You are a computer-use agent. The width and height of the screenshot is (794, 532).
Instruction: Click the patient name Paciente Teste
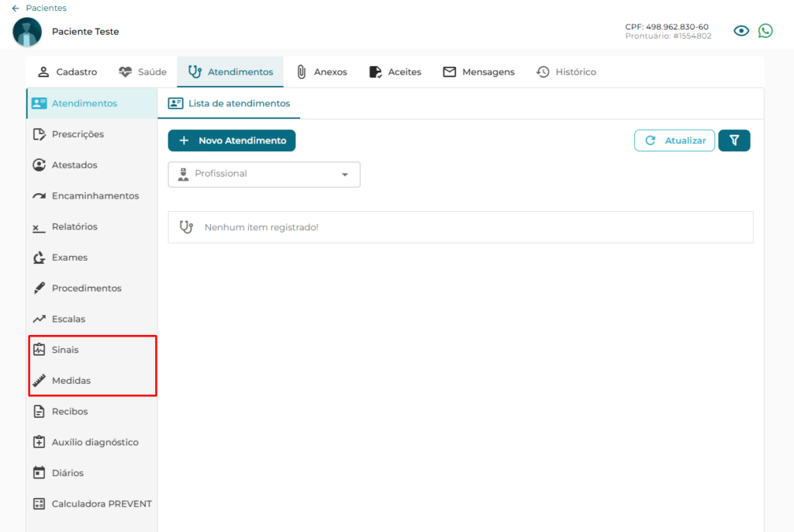[85, 32]
